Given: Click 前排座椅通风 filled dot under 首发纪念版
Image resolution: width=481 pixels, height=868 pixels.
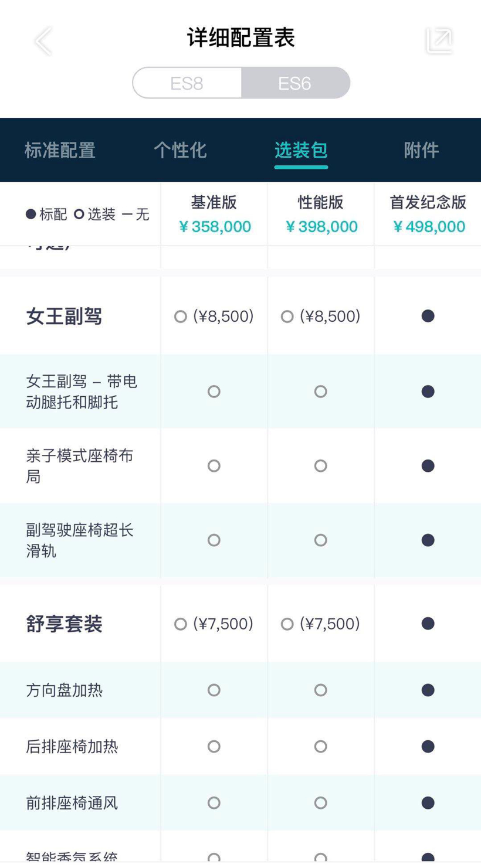Looking at the screenshot, I should [x=428, y=803].
